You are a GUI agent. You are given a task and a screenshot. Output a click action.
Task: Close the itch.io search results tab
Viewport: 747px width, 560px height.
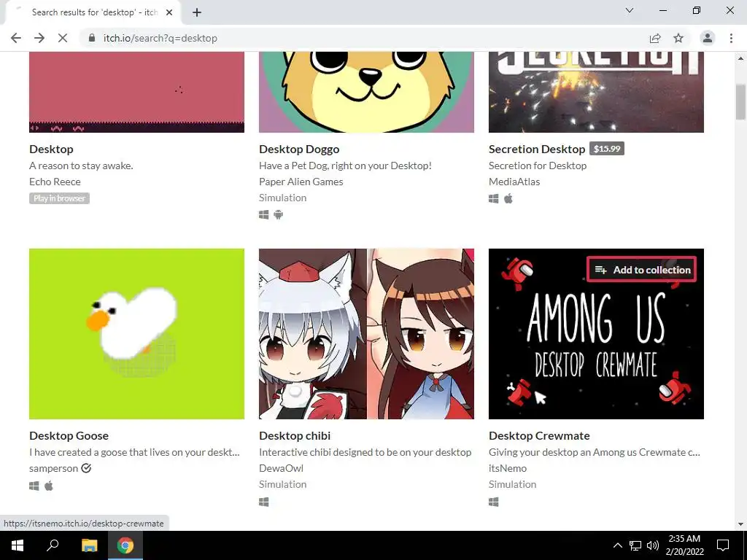[x=169, y=12]
